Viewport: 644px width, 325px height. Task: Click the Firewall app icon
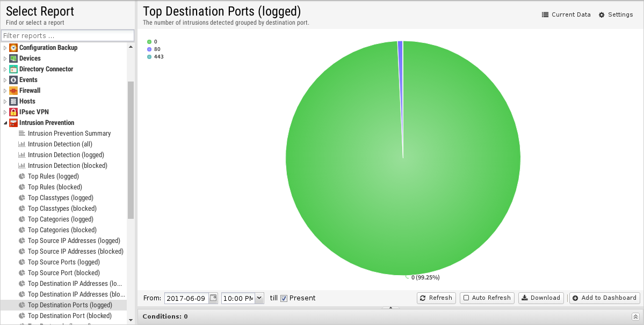point(13,91)
